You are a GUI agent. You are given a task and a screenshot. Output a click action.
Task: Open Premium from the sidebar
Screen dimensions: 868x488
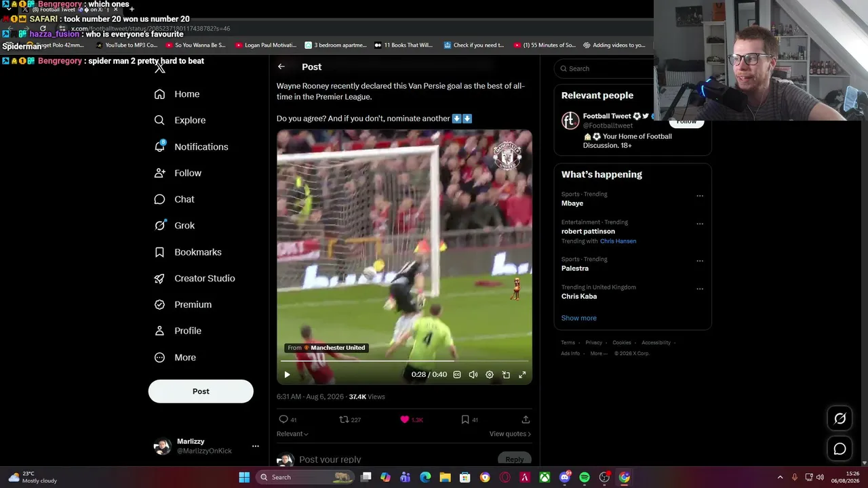point(183,304)
